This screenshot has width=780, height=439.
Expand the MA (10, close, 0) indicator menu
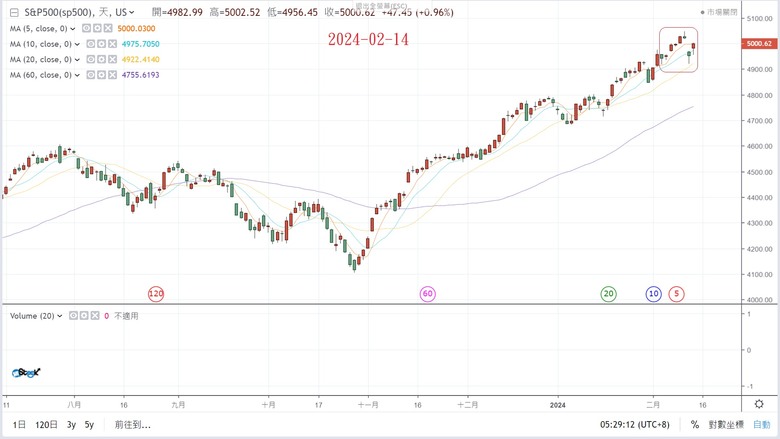point(77,44)
